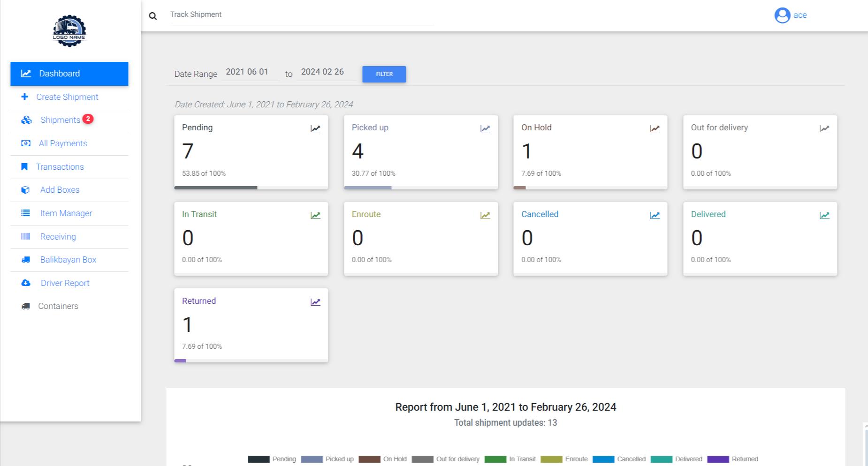Image resolution: width=868 pixels, height=466 pixels.
Task: Click the In Transit card title
Action: (199, 214)
